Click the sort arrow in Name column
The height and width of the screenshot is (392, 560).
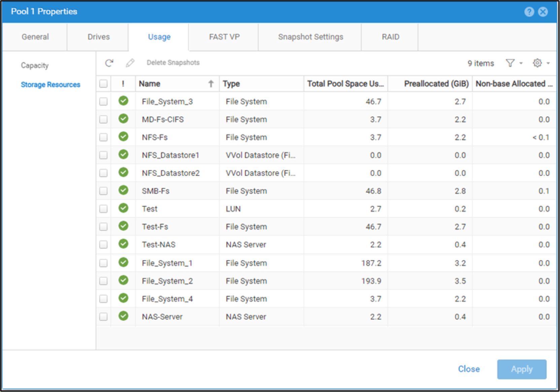[211, 84]
